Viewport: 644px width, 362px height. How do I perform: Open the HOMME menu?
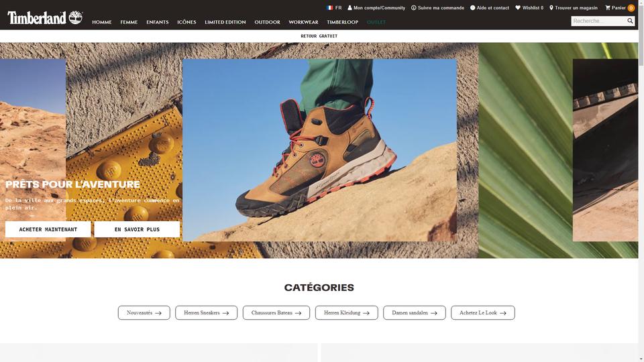[x=102, y=22]
